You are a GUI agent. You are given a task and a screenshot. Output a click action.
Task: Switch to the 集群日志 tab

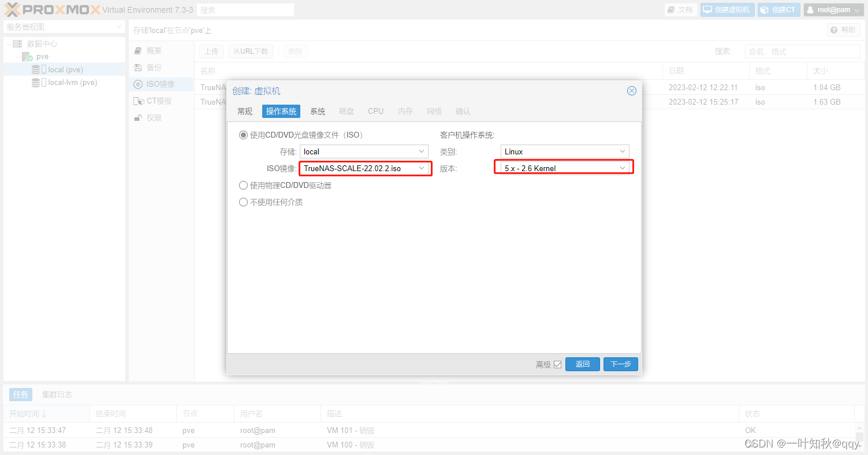[57, 394]
